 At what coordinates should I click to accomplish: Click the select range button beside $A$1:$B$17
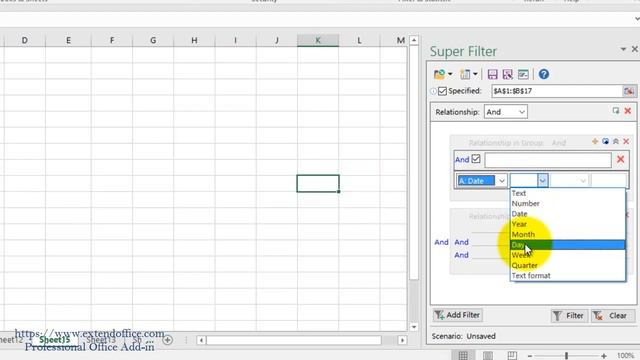[629, 91]
